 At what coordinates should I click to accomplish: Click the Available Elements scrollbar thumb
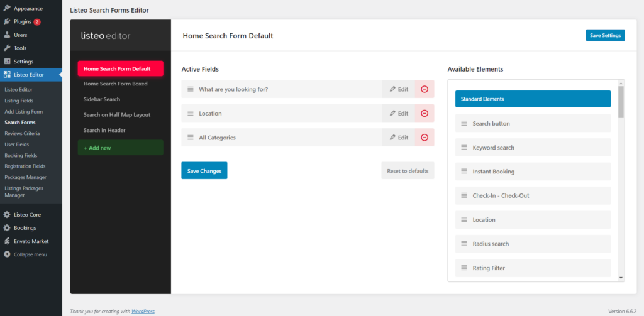621,102
